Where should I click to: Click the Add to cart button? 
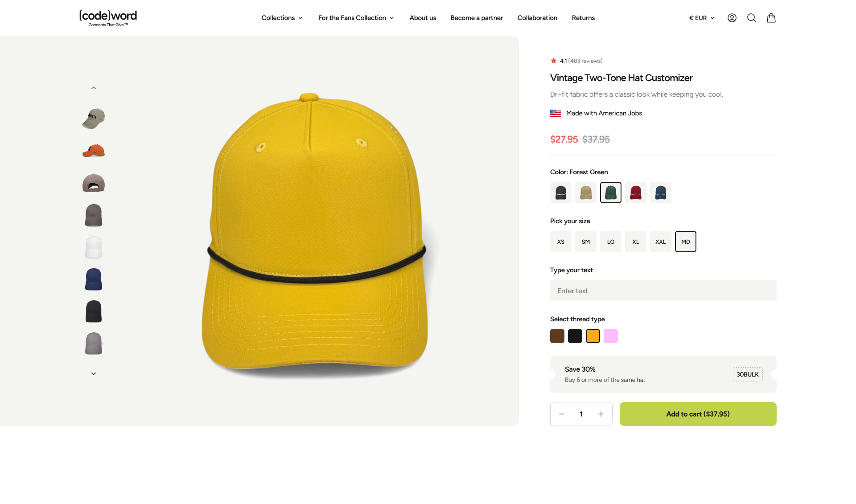pyautogui.click(x=698, y=414)
